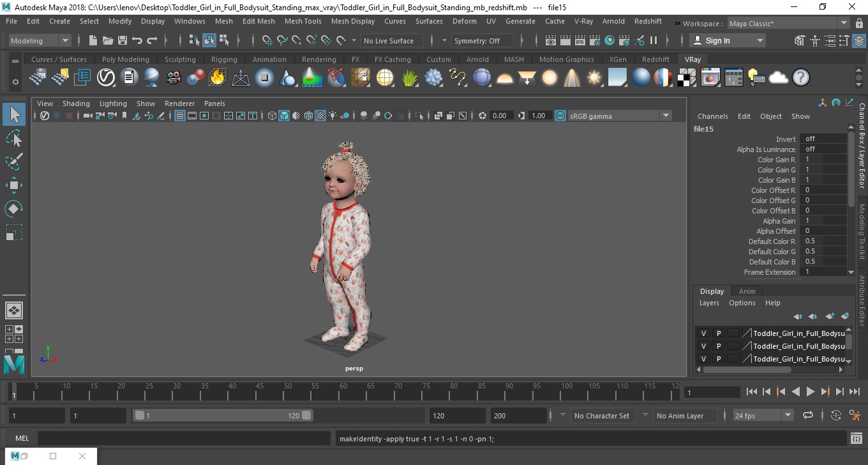Click the current frame field beside timeline
The image size is (868, 465).
tap(712, 392)
